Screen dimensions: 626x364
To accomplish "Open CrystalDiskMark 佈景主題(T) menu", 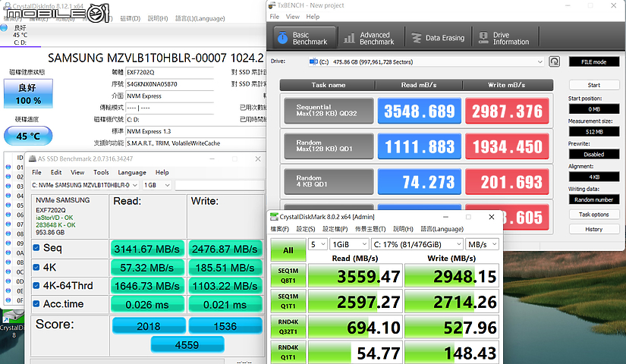I will pyautogui.click(x=370, y=229).
